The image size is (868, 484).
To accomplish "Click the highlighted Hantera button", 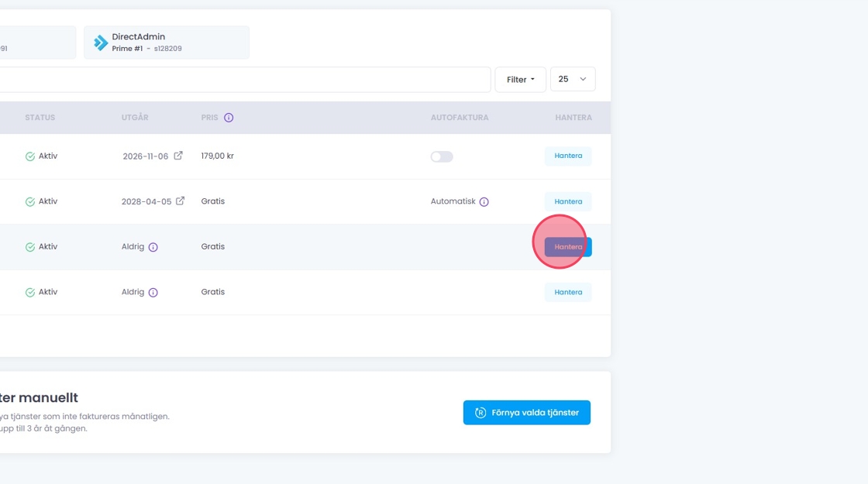I will tap(568, 247).
